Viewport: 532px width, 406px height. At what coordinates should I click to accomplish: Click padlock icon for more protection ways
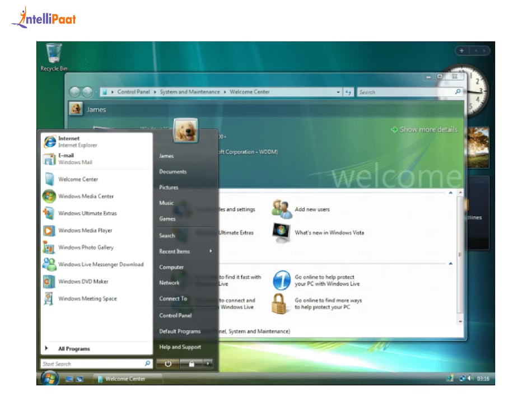coord(279,304)
